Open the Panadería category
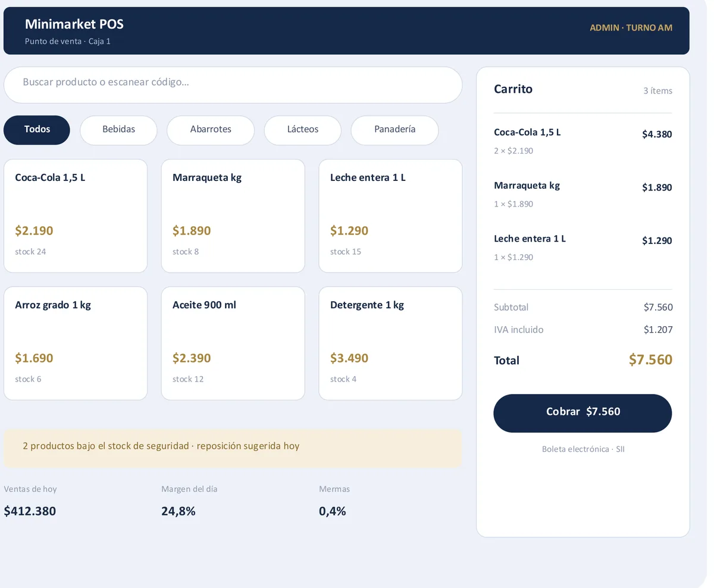714x588 pixels. tap(394, 130)
